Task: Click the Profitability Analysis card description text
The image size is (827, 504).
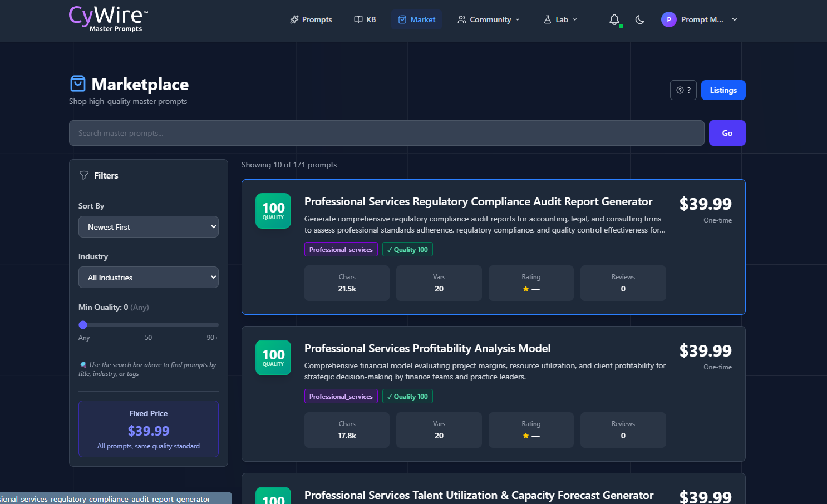Action: [485, 371]
